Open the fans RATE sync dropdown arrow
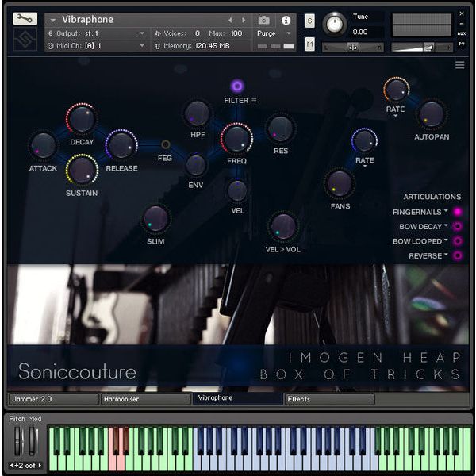Screen dimensions: 476x476 click(x=365, y=167)
